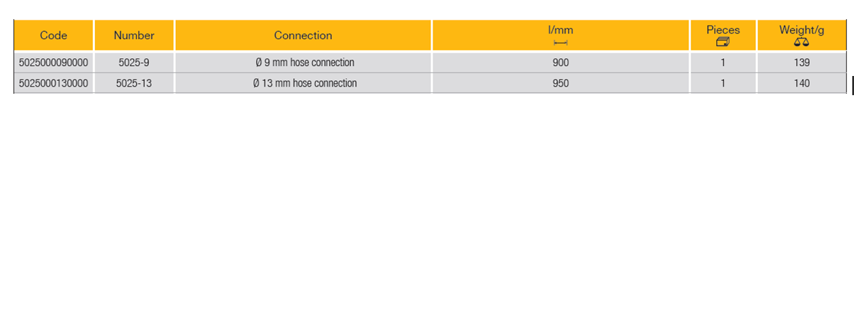Screen dimensions: 868x326
Task: Click the 900 length value
Action: click(560, 63)
